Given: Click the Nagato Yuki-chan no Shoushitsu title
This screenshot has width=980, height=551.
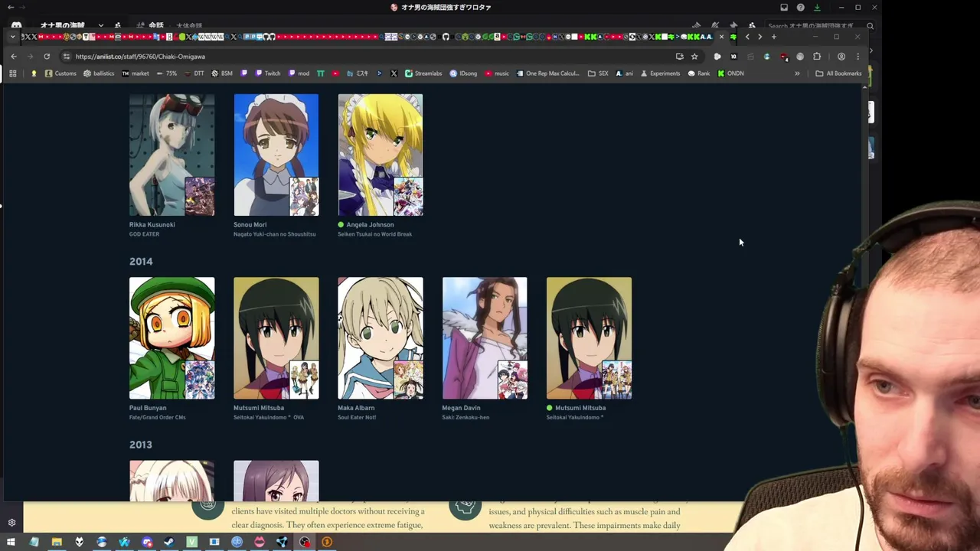Looking at the screenshot, I should pyautogui.click(x=275, y=234).
